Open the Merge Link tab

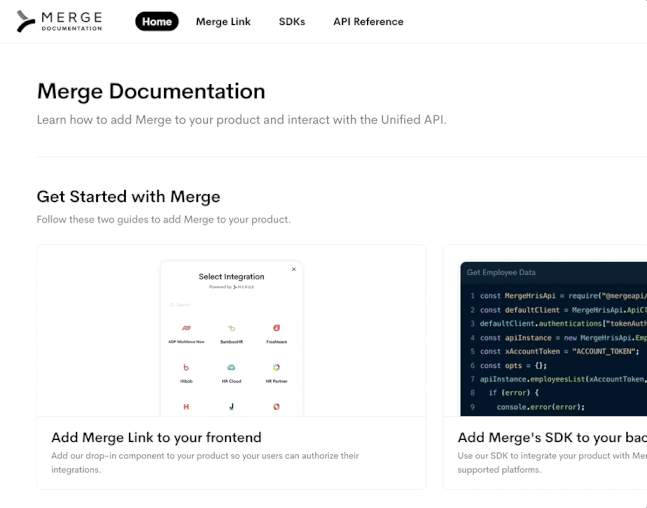coord(223,21)
